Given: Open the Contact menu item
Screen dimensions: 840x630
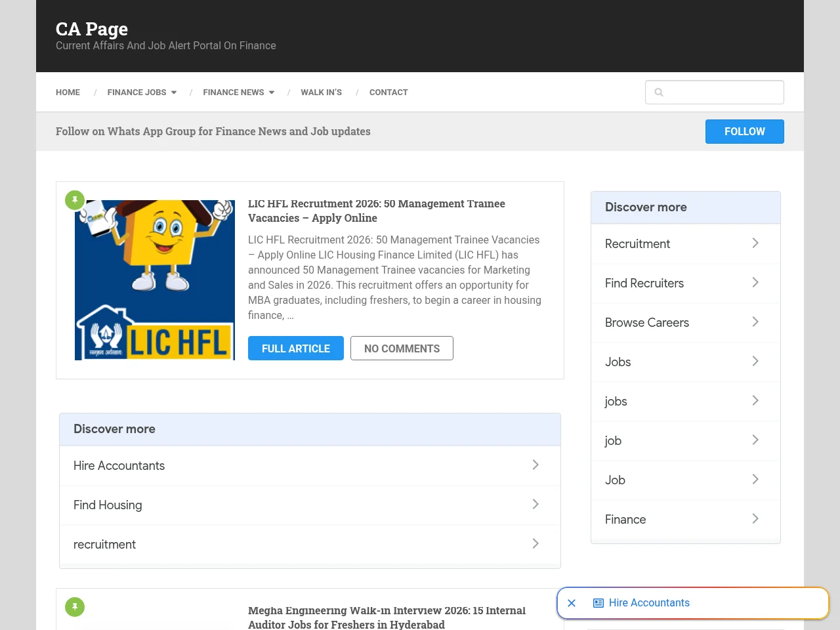Looking at the screenshot, I should (388, 93).
